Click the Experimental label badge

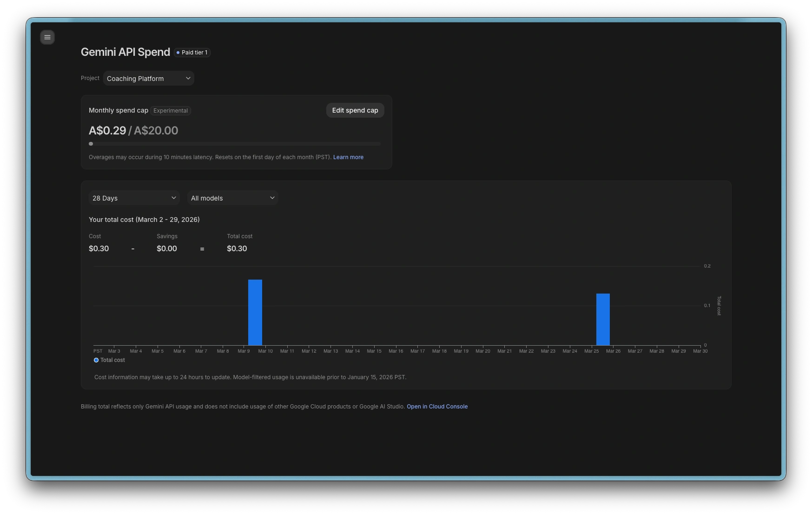click(x=171, y=111)
